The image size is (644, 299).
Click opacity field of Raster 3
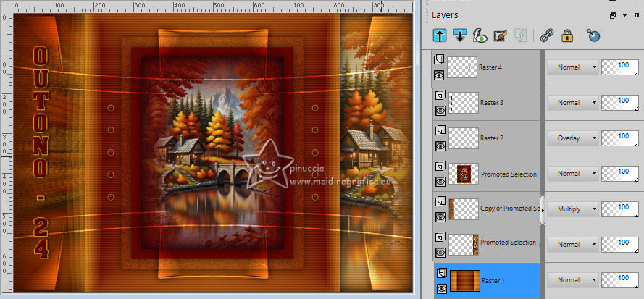(620, 103)
